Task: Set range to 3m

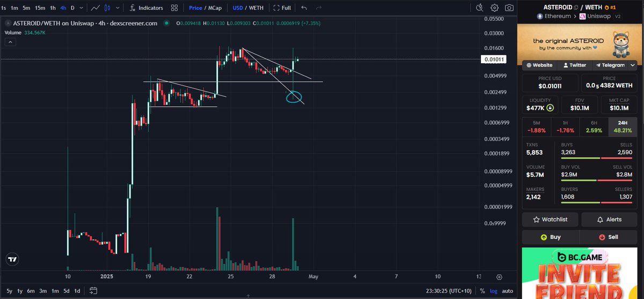Action: 43,291
